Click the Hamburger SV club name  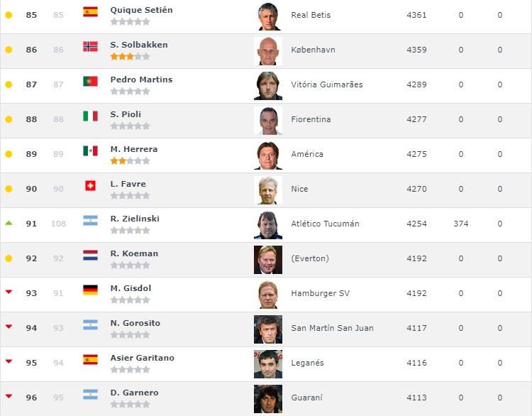coord(321,293)
